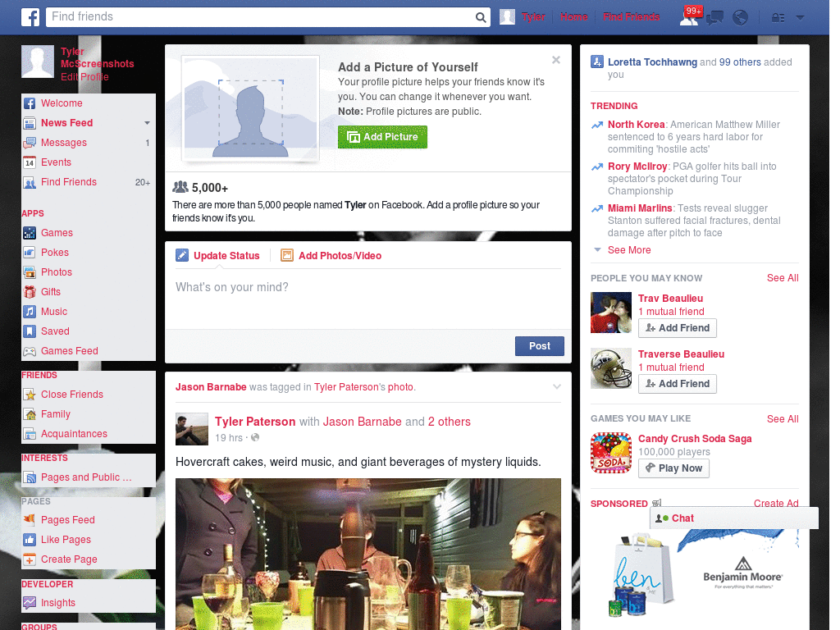Dismiss the Add a Picture card
Viewport: 840px width, 630px height.
pyautogui.click(x=556, y=60)
